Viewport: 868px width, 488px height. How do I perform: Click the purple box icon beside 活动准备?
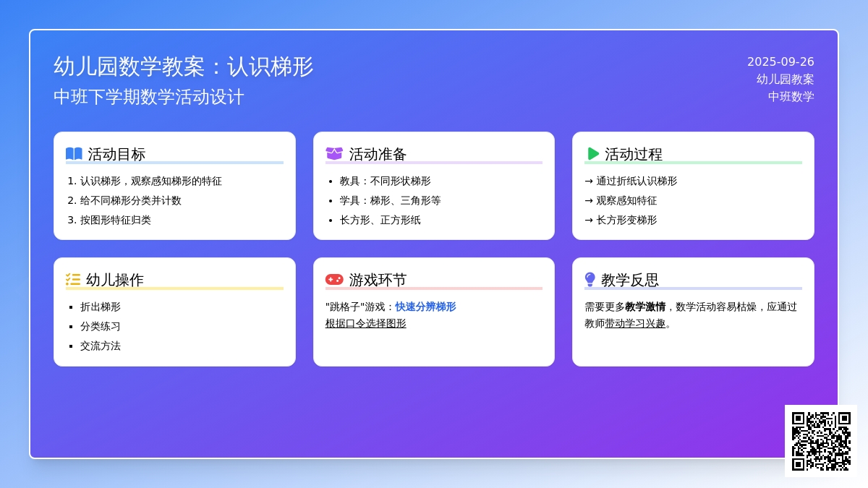point(334,154)
